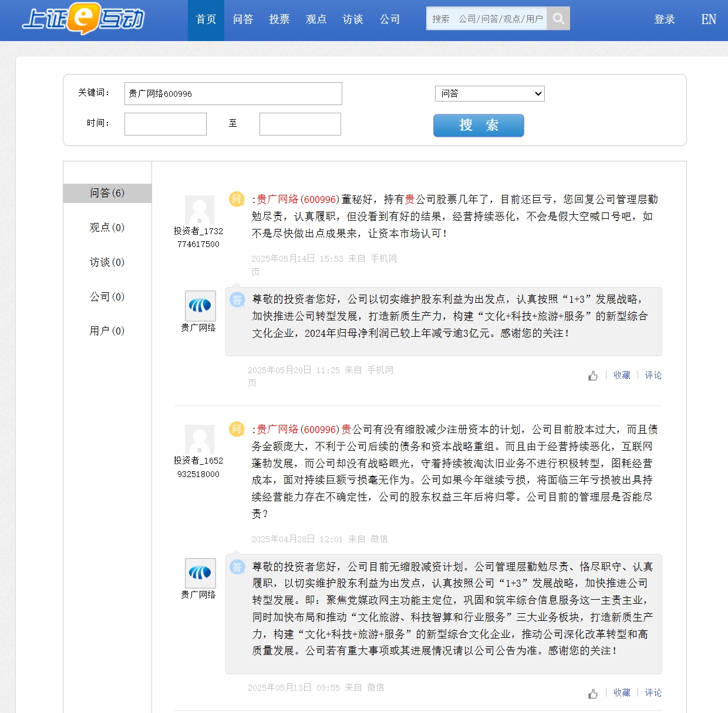
Task: Click the 上证e互动 site logo
Action: tap(83, 19)
